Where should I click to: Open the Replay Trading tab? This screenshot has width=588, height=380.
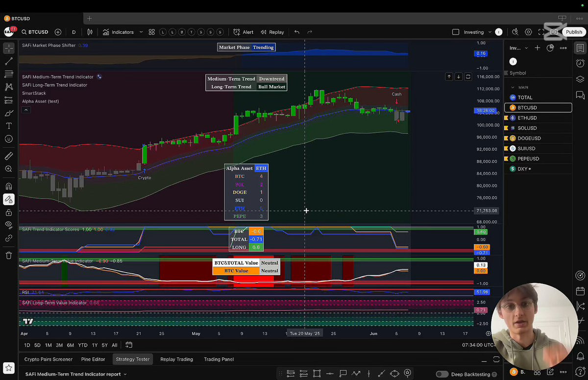click(176, 359)
